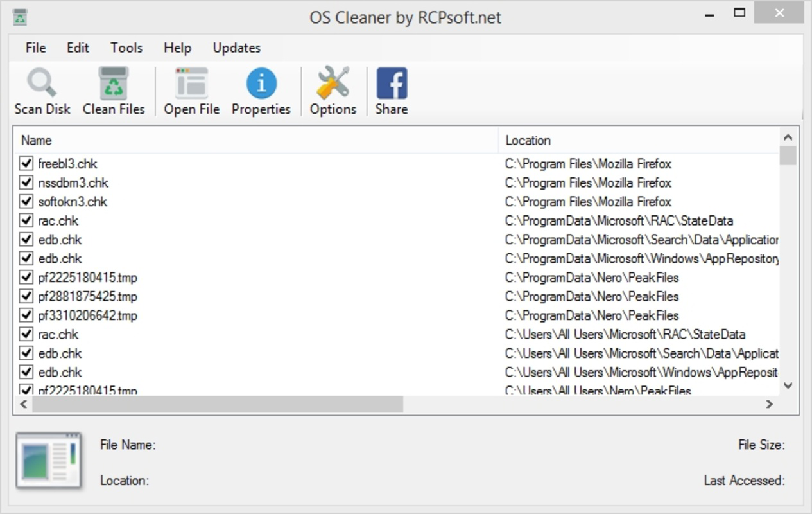
Task: Expand the Updates menu
Action: point(237,48)
